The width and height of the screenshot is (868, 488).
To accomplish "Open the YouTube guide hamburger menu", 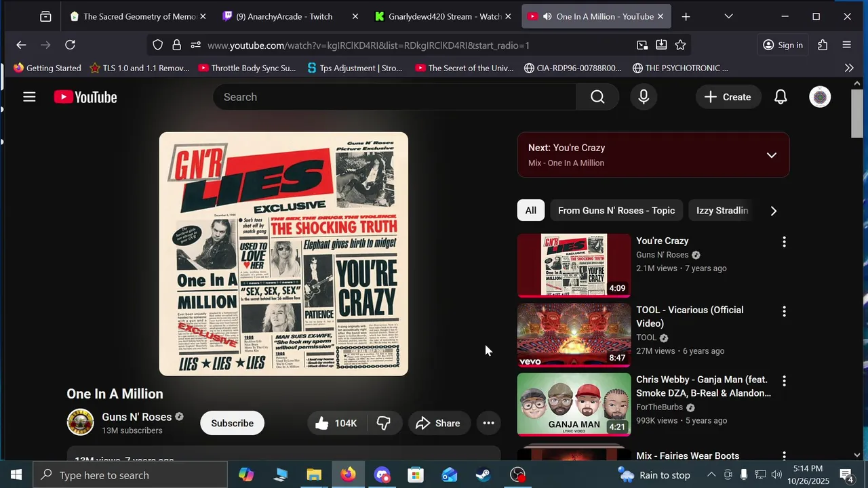I will pyautogui.click(x=29, y=97).
